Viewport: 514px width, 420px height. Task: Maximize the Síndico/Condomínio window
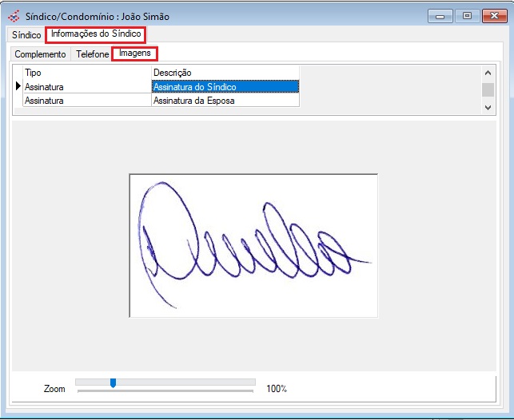click(x=467, y=16)
